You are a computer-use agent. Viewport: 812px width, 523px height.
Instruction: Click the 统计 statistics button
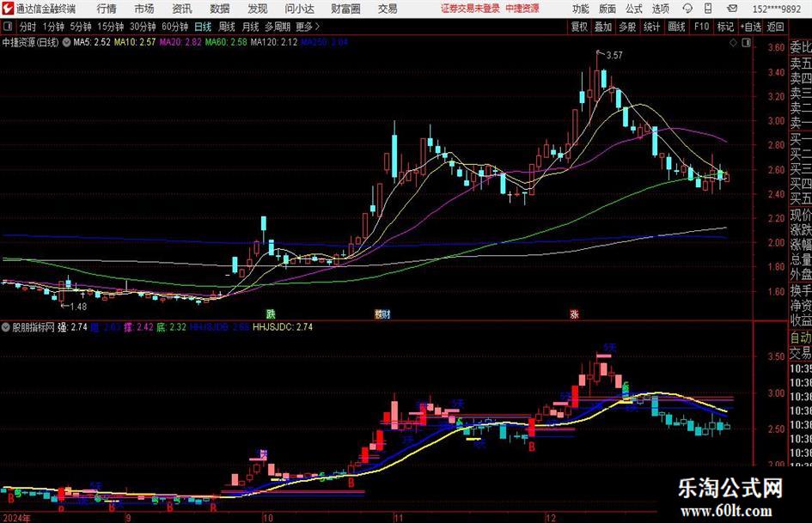point(652,27)
